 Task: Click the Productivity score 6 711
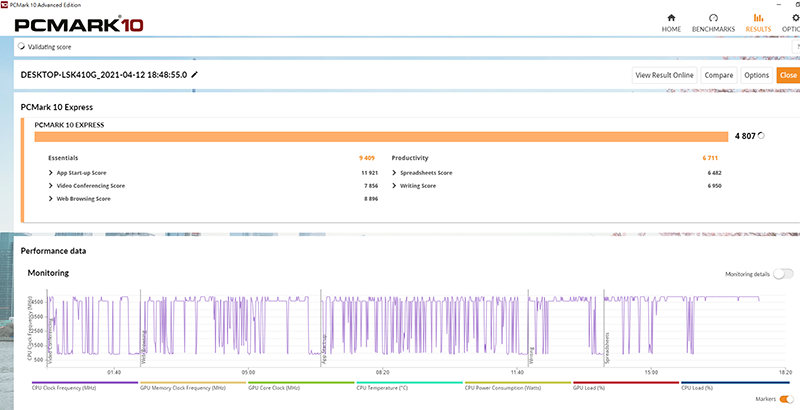coord(710,158)
